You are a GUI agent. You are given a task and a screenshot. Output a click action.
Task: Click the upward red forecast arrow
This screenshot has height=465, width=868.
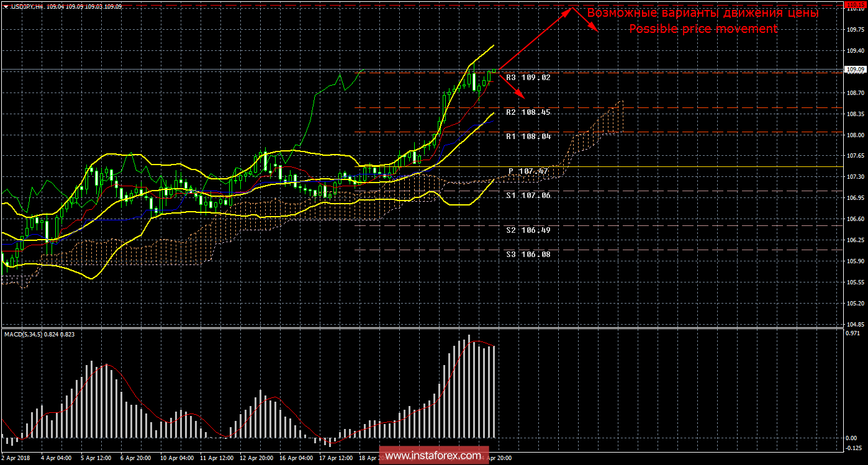pyautogui.click(x=534, y=38)
